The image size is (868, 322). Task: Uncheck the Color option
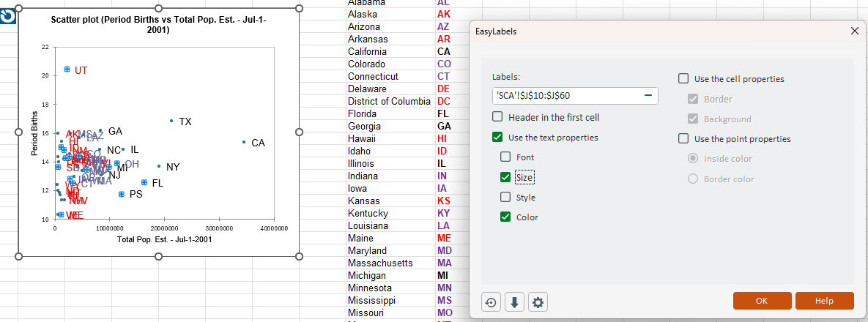point(505,217)
